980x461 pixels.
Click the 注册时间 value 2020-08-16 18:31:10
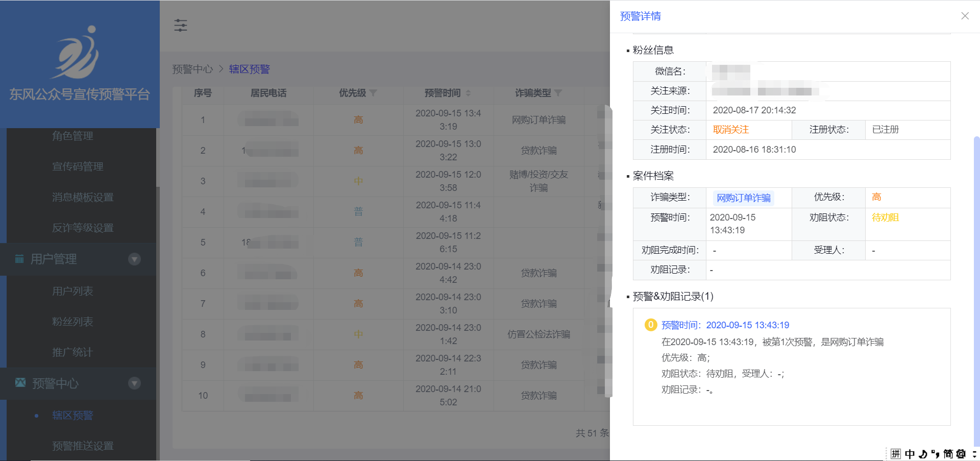(754, 150)
